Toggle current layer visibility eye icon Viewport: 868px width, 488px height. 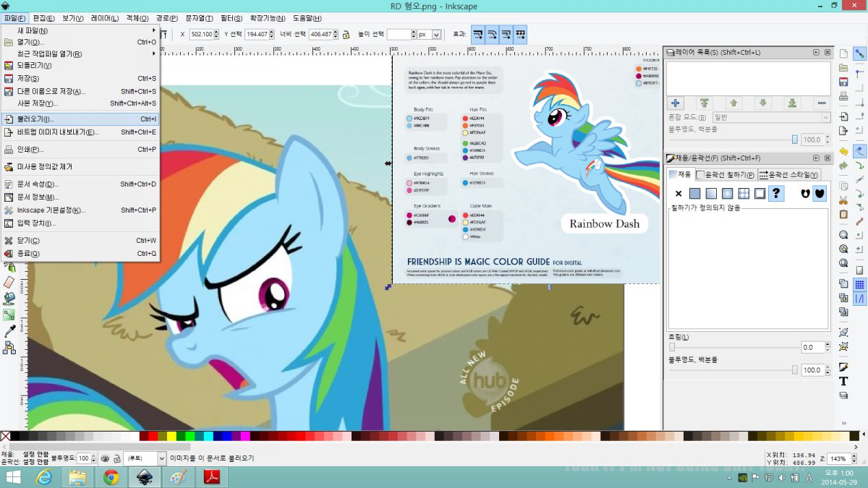coord(105,458)
